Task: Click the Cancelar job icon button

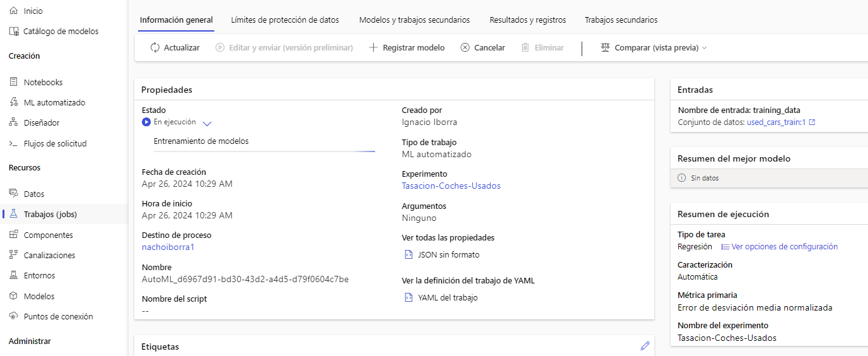Action: pos(465,48)
